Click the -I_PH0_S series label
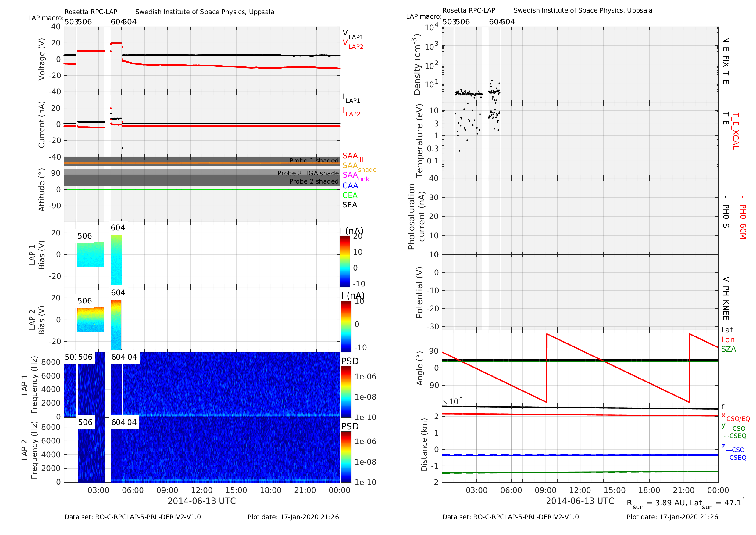 click(726, 212)
